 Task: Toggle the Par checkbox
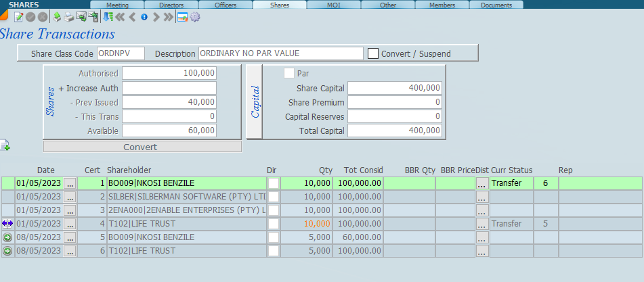coord(289,73)
